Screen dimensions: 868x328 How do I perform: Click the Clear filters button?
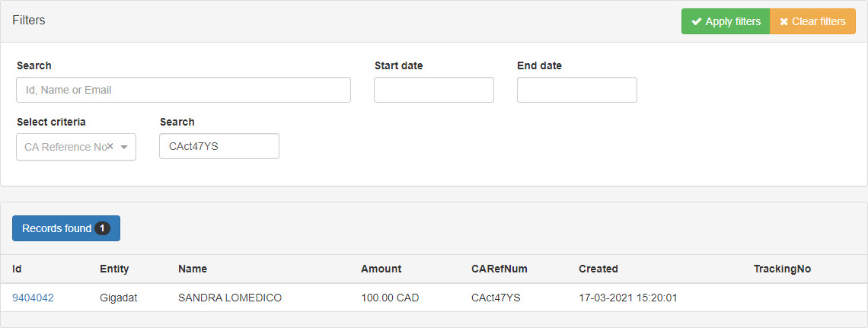pyautogui.click(x=812, y=21)
